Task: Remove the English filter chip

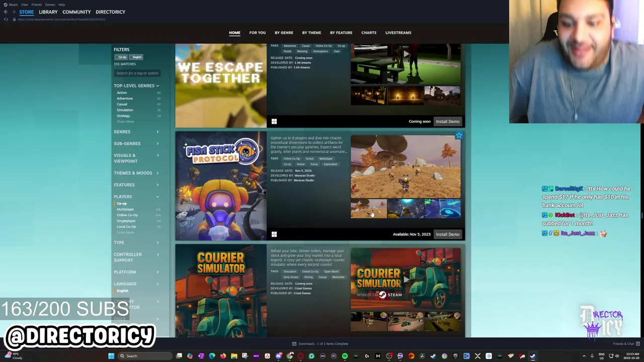Action: [x=137, y=57]
